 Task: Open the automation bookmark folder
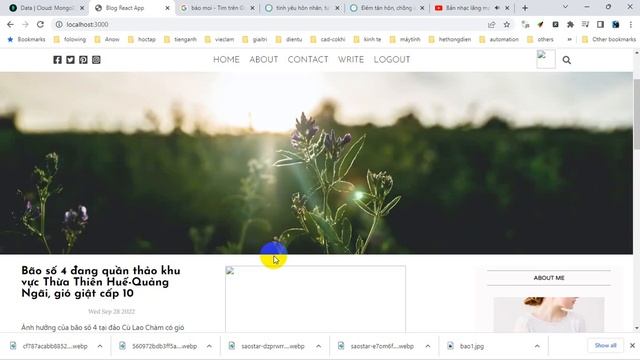click(499, 39)
